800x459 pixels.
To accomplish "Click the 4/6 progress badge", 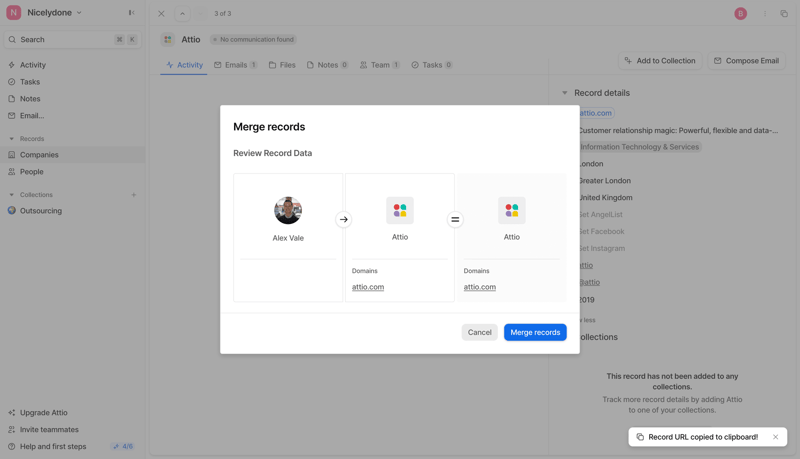I will 123,446.
